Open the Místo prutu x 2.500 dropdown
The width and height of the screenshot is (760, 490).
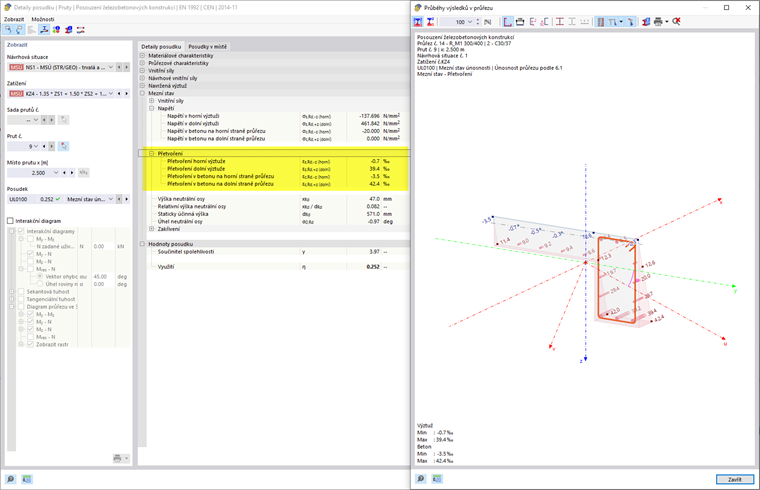click(x=56, y=173)
